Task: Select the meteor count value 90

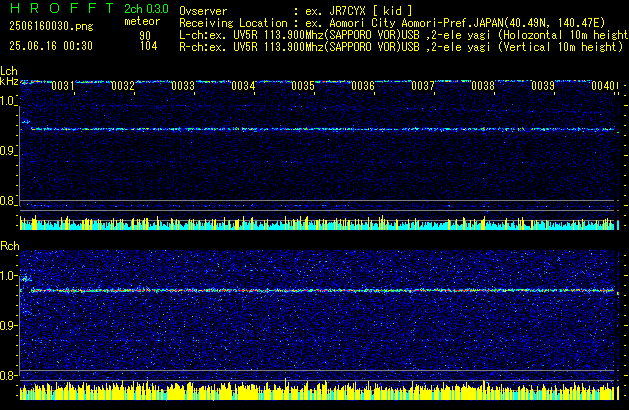Action: point(145,35)
